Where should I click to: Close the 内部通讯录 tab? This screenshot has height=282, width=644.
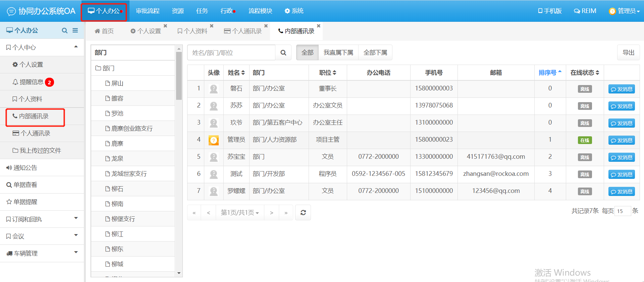tap(319, 26)
